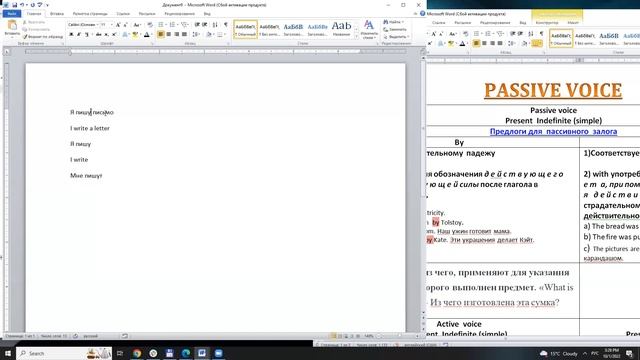Open Вид tab in left window

coord(207,13)
